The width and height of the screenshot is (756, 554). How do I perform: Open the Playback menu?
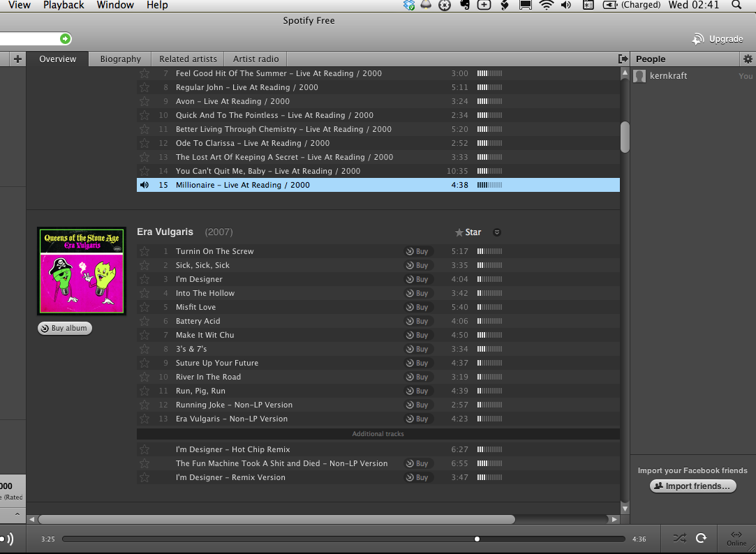(64, 5)
